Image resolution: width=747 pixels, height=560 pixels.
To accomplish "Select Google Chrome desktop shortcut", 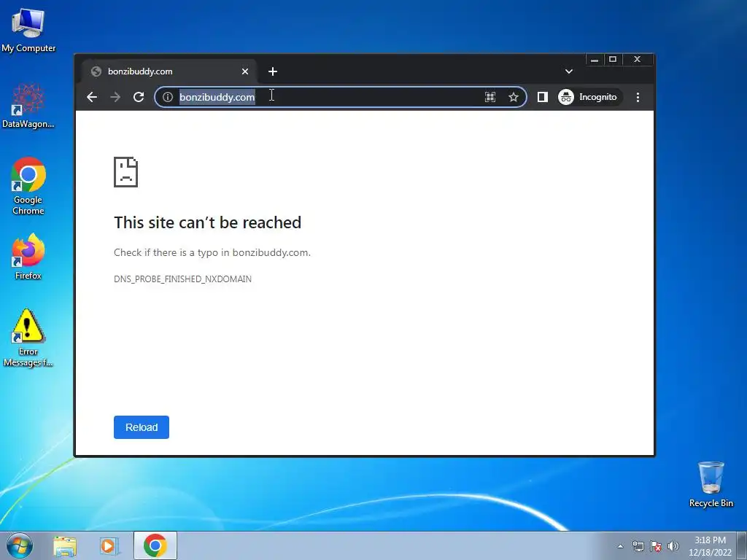I will [x=28, y=186].
